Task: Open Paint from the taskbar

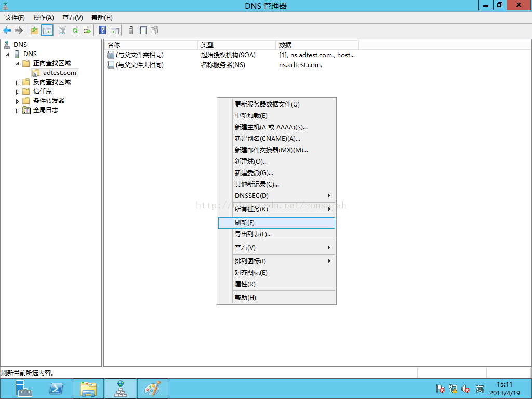Action: (x=152, y=389)
